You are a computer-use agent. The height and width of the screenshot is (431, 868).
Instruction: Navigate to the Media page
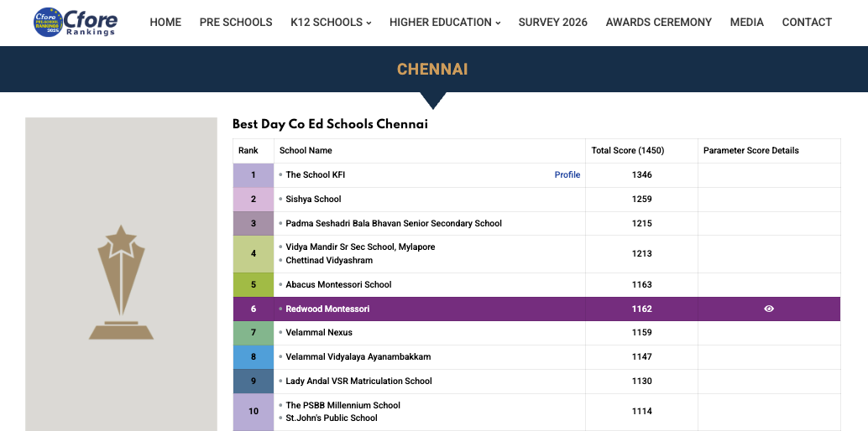[x=747, y=23]
